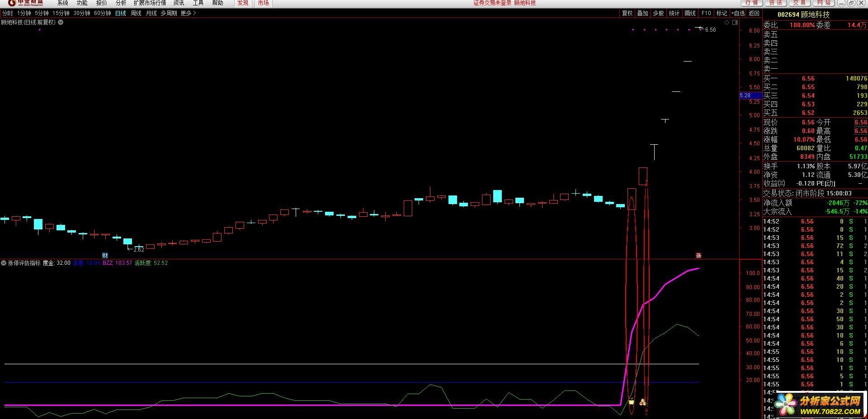Viewport: 868px width, 419px height.
Task: Click the 买三 price 6.54 row
Action: pos(815,95)
